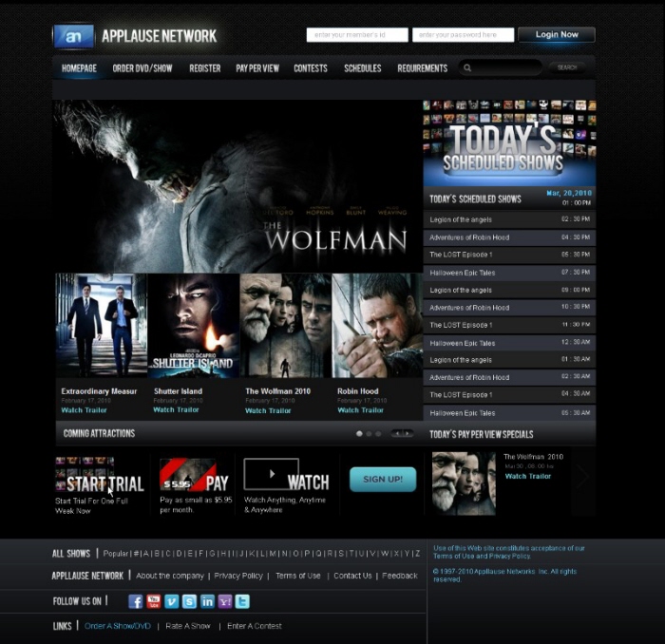The image size is (665, 644).
Task: Open the YouTube social icon
Action: tap(154, 601)
